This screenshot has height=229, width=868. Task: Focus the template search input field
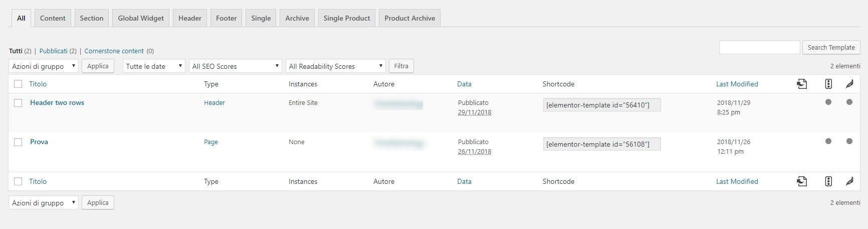[759, 47]
